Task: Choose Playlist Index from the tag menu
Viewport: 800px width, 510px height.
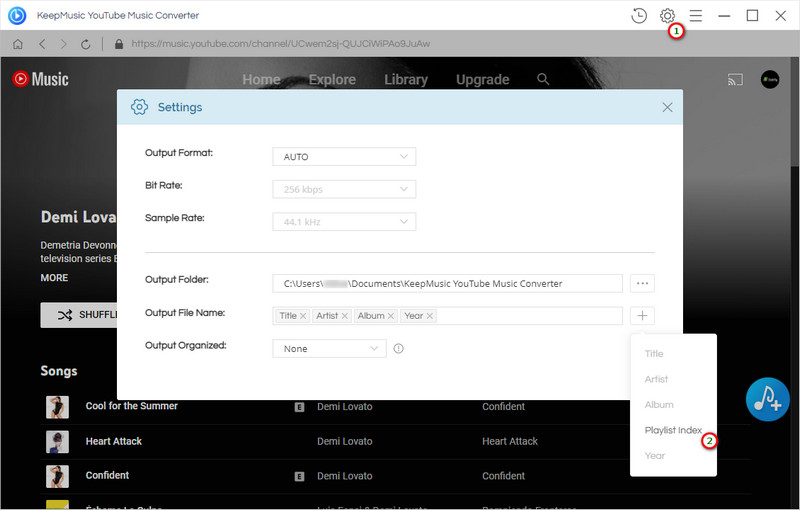Action: 673,430
